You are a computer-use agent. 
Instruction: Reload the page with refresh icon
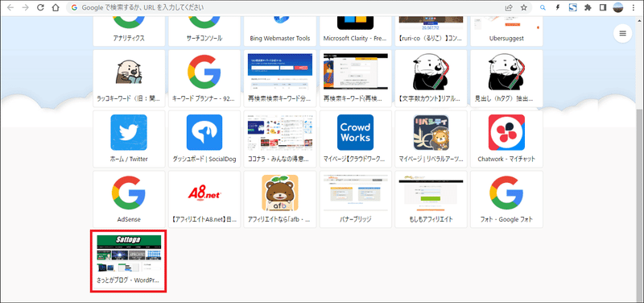point(40,7)
